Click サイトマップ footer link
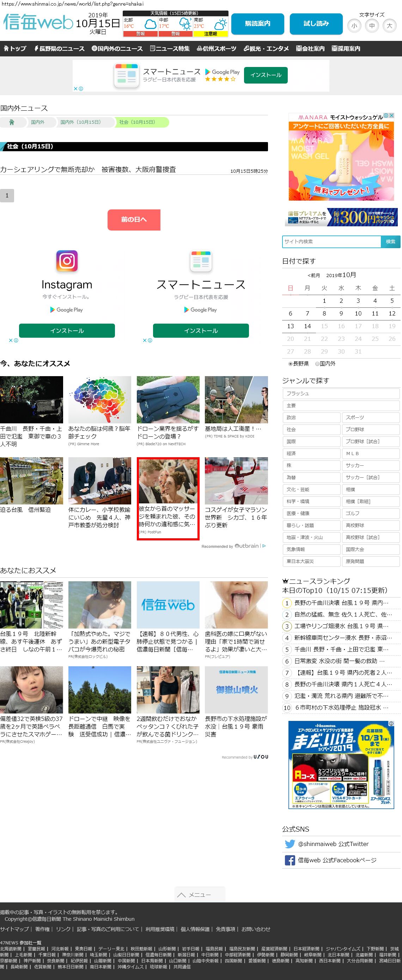The image size is (402, 980). point(14,929)
